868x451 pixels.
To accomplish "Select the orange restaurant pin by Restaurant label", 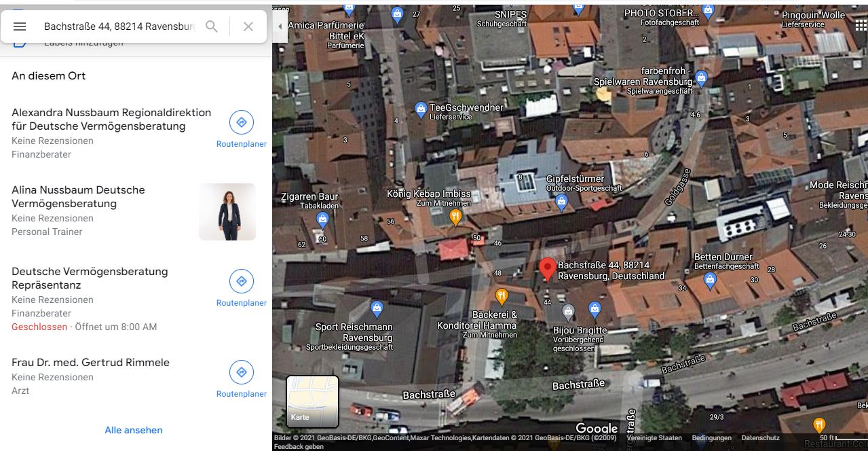I will (819, 426).
